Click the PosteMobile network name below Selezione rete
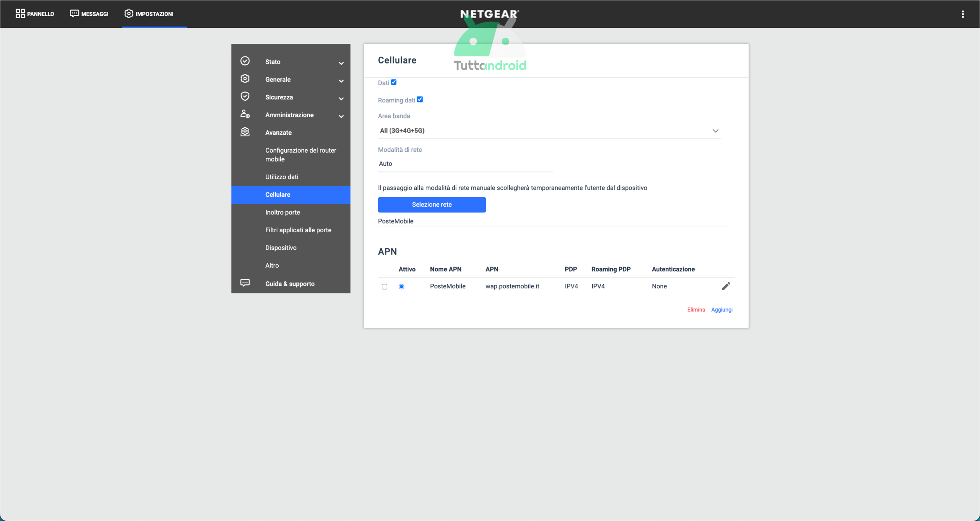The height and width of the screenshot is (521, 980). pyautogui.click(x=396, y=221)
